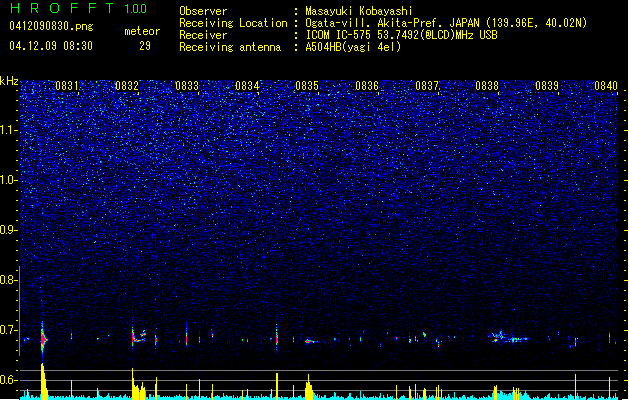Click the 0832 time marker
This screenshot has width=629, height=400.
pyautogui.click(x=127, y=85)
